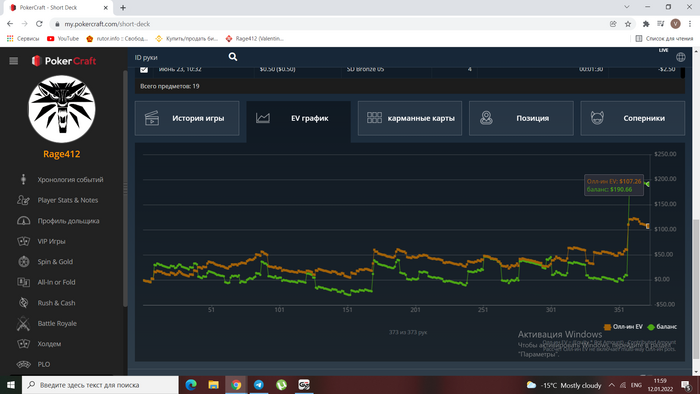Open Chrome's three-dot menu
The height and width of the screenshot is (394, 700).
(690, 24)
